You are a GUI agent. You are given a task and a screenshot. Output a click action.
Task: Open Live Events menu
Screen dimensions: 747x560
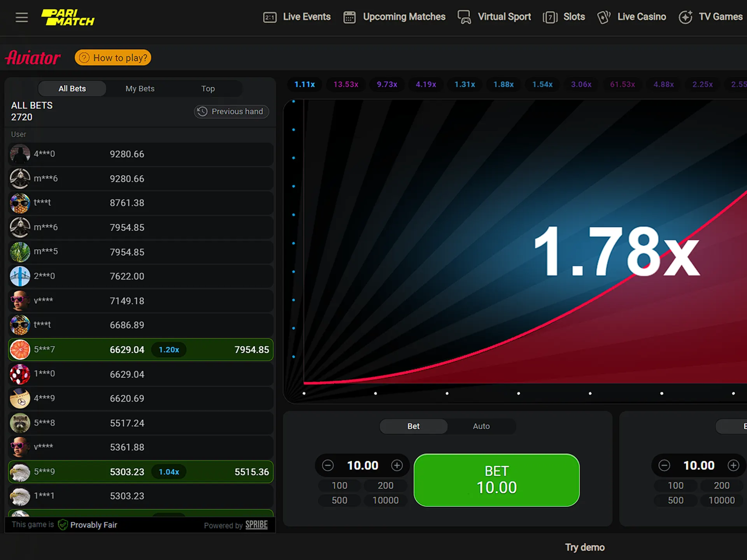pyautogui.click(x=297, y=17)
